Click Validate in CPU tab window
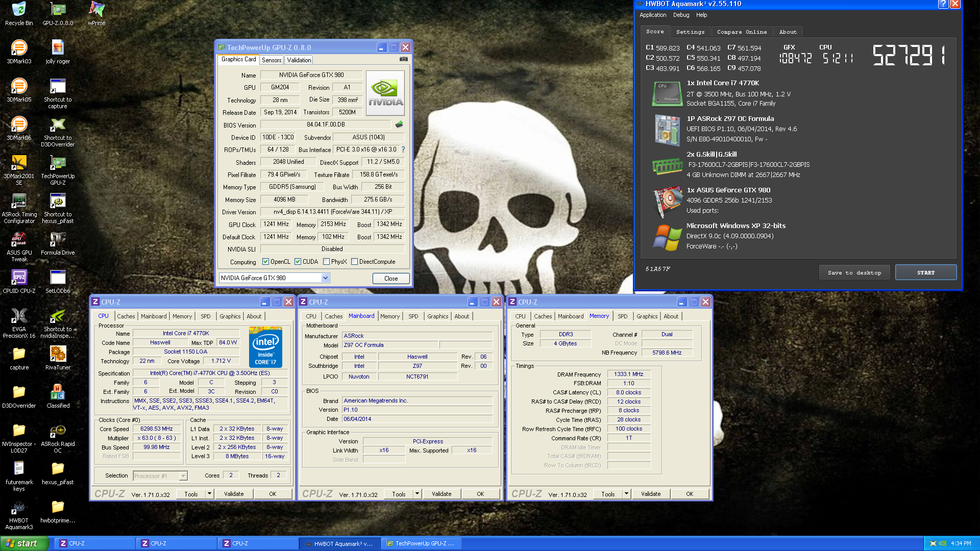 click(x=234, y=494)
